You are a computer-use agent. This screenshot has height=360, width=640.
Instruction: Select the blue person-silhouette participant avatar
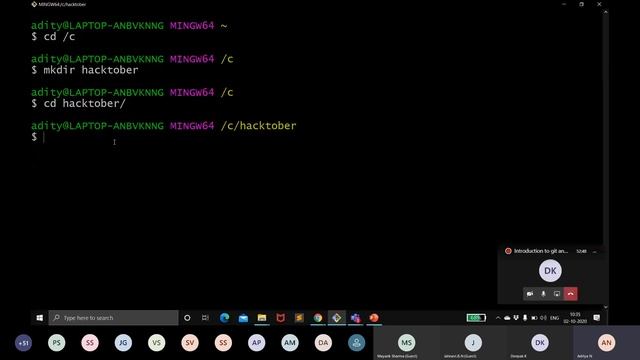(x=356, y=343)
